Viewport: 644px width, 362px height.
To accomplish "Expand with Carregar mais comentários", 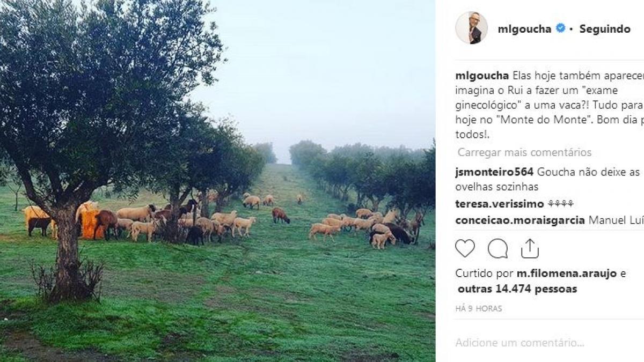I will [x=524, y=152].
